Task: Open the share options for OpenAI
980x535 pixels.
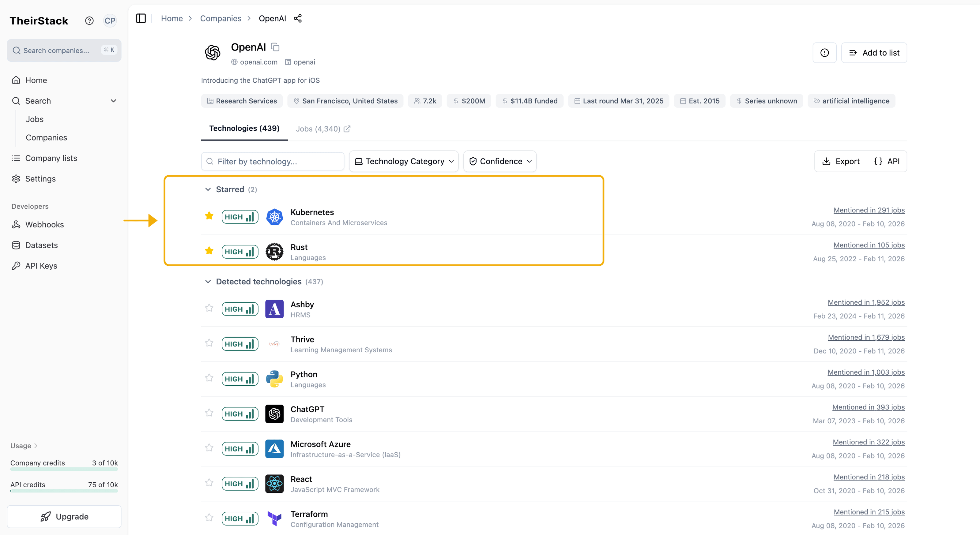Action: [298, 18]
